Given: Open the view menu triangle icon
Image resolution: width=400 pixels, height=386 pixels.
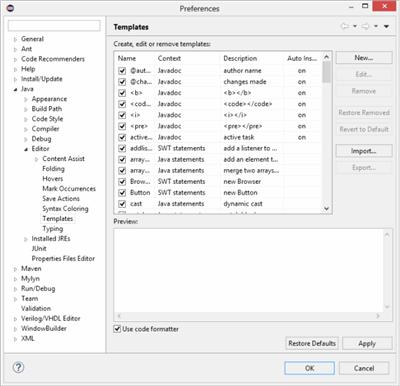Looking at the screenshot, I should coord(386,26).
